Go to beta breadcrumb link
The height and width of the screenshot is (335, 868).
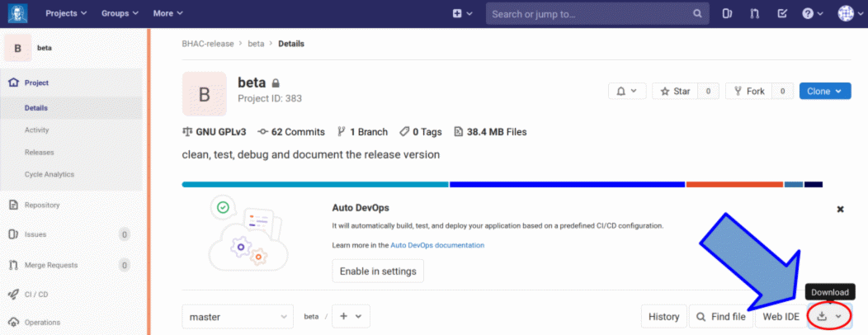click(x=256, y=44)
